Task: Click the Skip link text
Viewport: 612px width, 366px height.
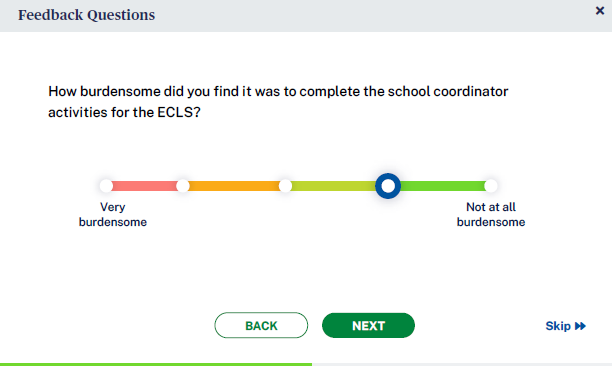Action: [x=558, y=326]
